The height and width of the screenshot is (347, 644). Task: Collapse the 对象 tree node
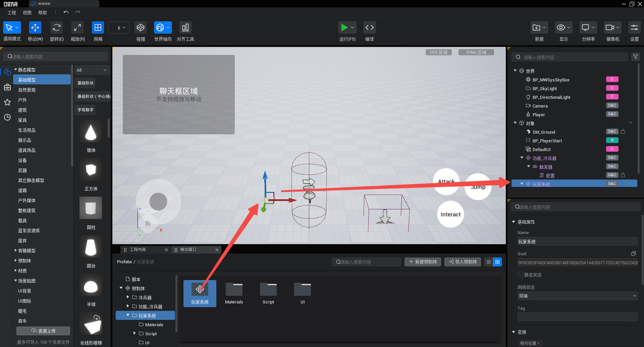pos(515,123)
